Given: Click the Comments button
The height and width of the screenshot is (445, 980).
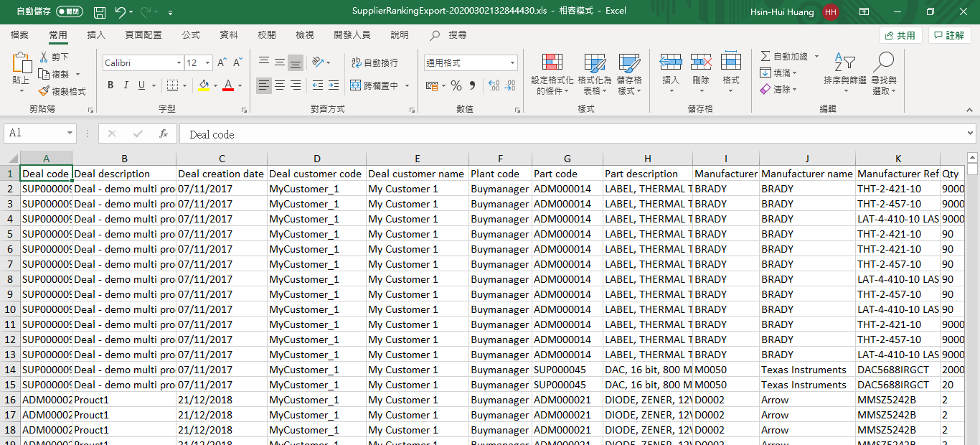Looking at the screenshot, I should (949, 35).
